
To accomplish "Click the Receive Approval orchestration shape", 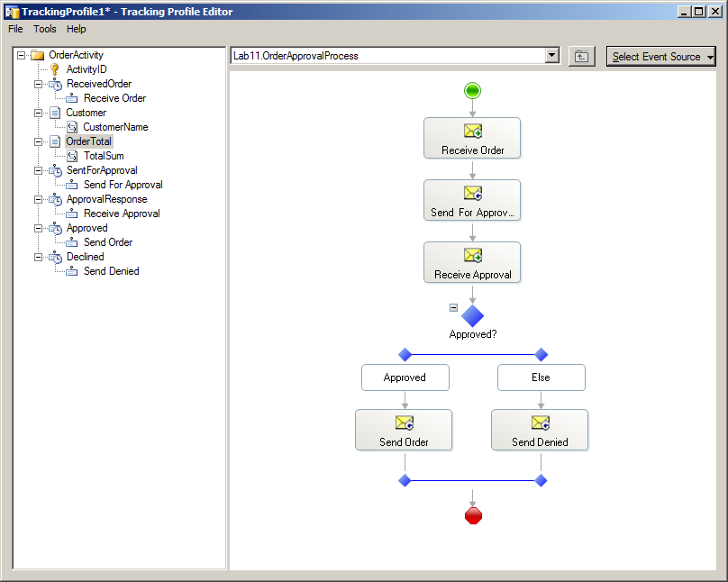I will [472, 262].
